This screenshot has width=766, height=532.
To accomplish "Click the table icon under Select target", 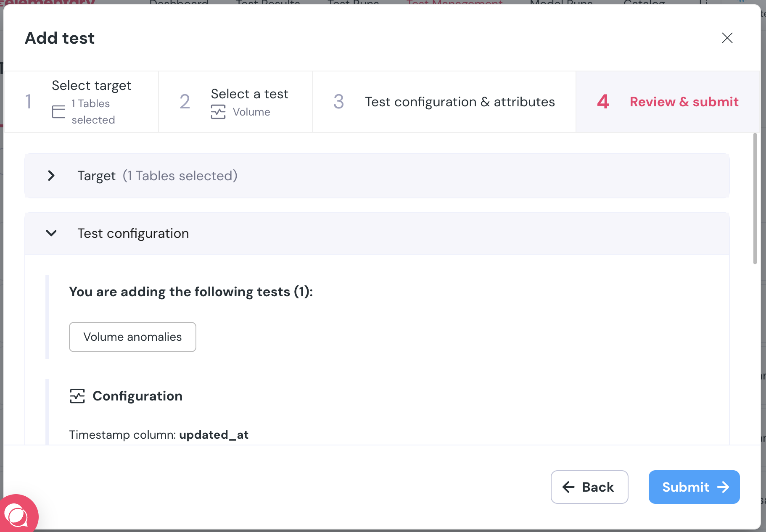I will point(58,112).
